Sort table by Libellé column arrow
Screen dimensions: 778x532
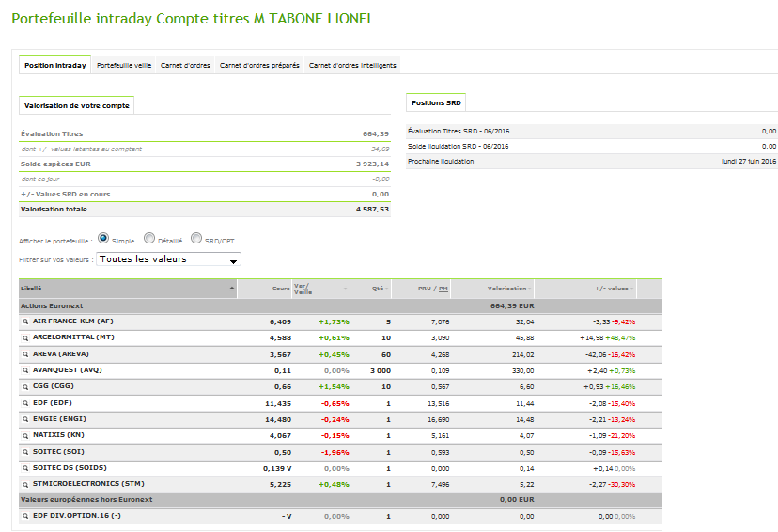[x=232, y=289]
